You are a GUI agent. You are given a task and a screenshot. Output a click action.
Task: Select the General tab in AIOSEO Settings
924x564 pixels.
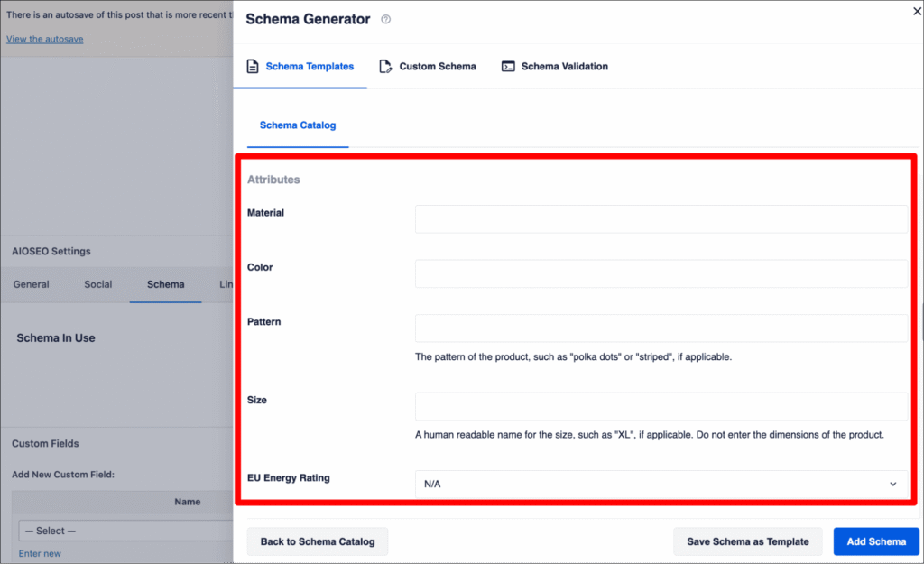[32, 284]
